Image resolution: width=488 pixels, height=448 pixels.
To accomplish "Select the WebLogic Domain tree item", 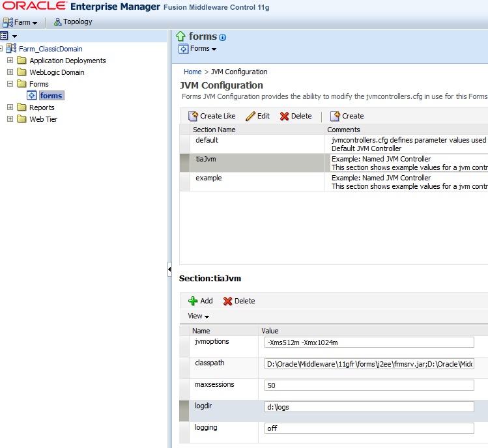I will [57, 72].
